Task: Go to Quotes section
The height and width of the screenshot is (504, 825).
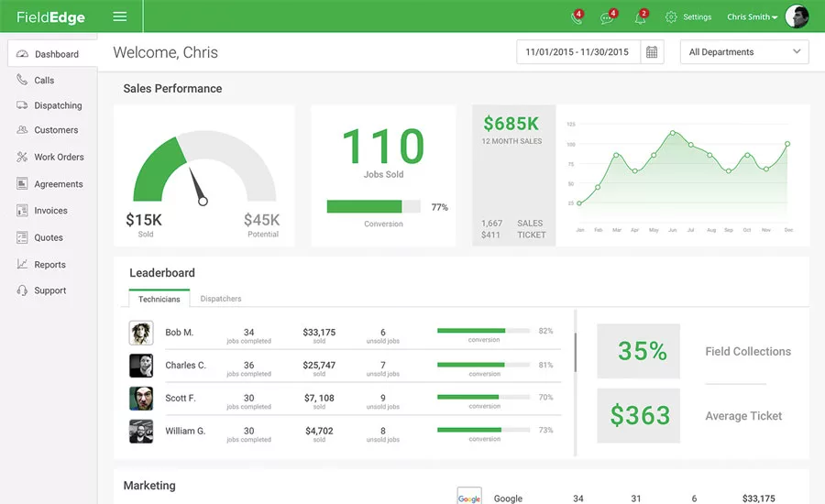Action: [x=49, y=237]
